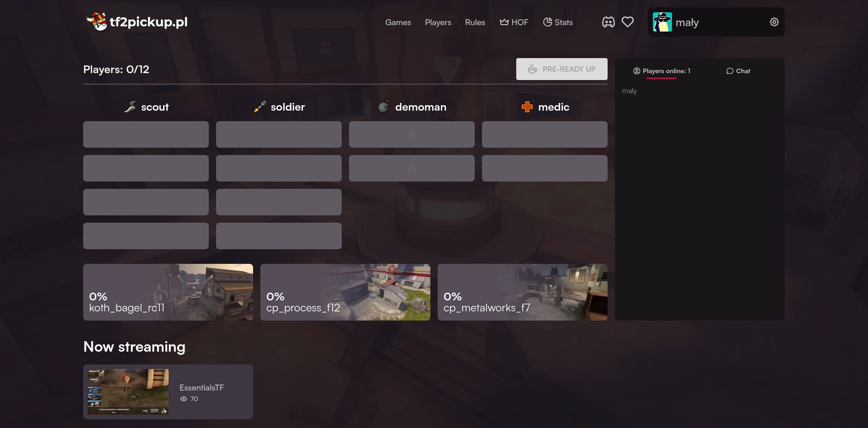Click the scout class icon
Viewport: 868px width, 428px height.
click(130, 106)
